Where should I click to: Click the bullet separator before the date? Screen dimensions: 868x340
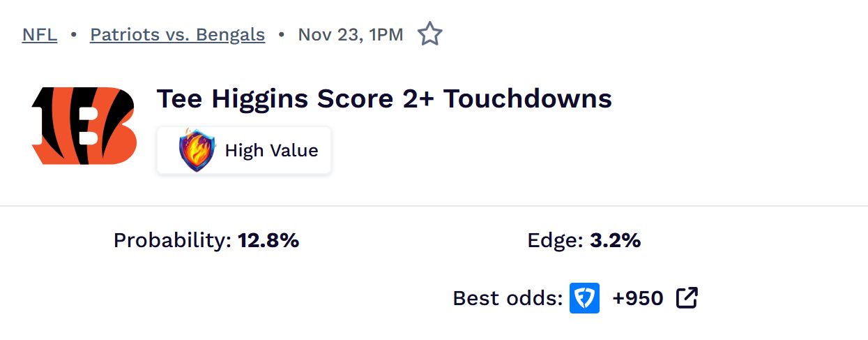(x=282, y=34)
